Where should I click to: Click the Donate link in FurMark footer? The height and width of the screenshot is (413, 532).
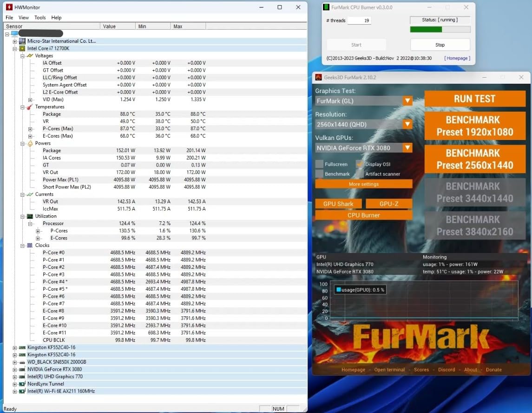493,370
